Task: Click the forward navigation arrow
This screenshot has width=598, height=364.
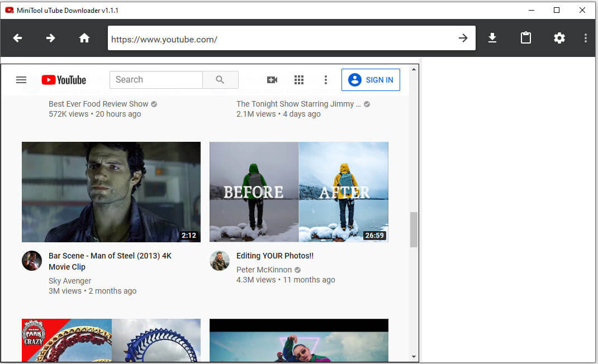Action: pyautogui.click(x=50, y=37)
